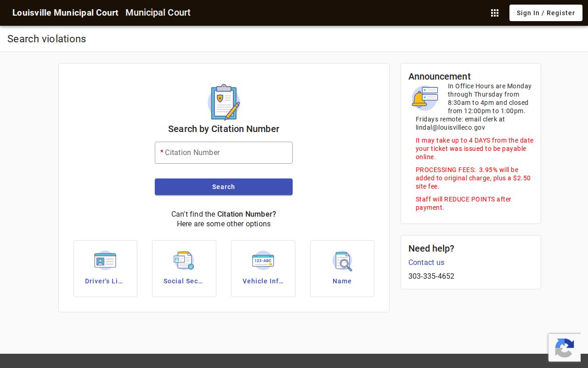Screen dimensions: 588x368
Task: Open the Contact us link
Action: [426, 262]
